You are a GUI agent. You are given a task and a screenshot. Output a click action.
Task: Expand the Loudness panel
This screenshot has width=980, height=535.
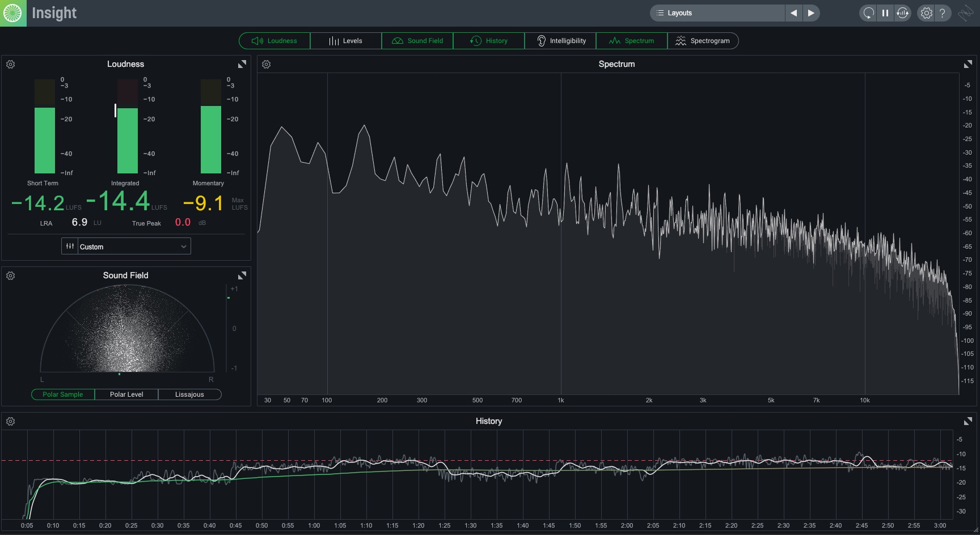(x=242, y=64)
